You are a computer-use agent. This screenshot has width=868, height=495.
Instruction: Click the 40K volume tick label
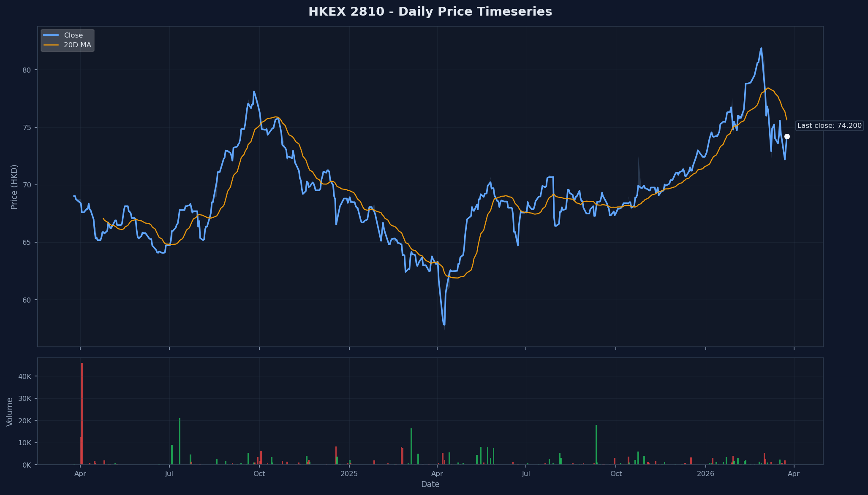click(25, 376)
